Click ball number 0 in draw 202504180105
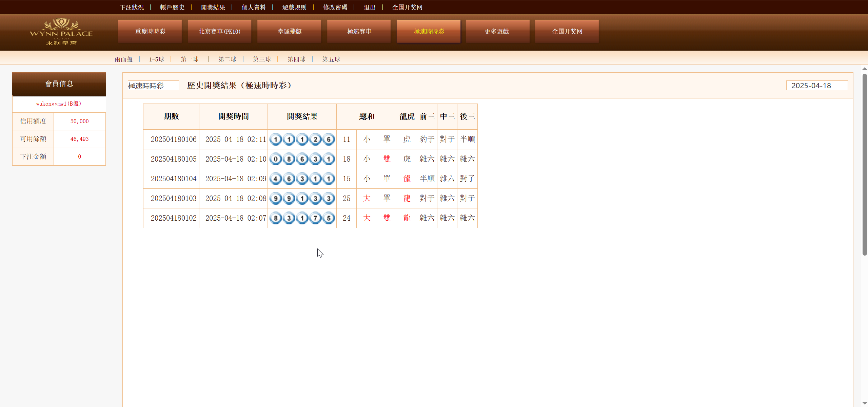Screen dimensions: 868x407 pos(276,159)
